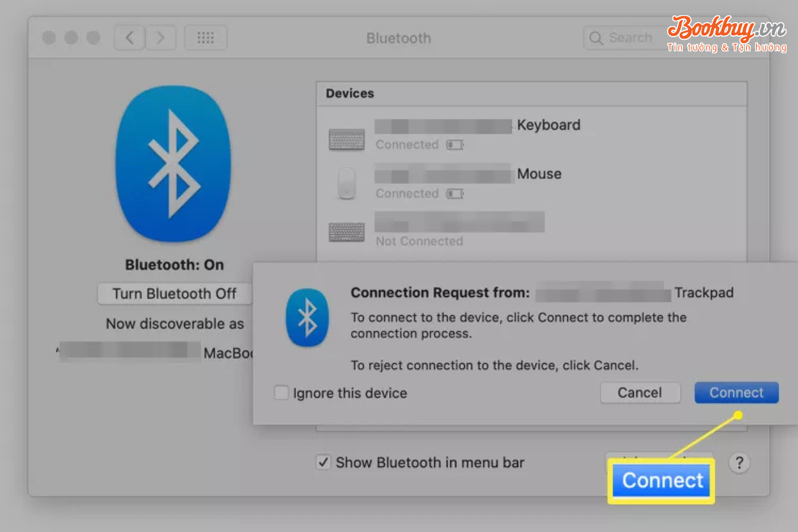Click the Devices list header
This screenshot has height=532, width=798.
pos(350,93)
